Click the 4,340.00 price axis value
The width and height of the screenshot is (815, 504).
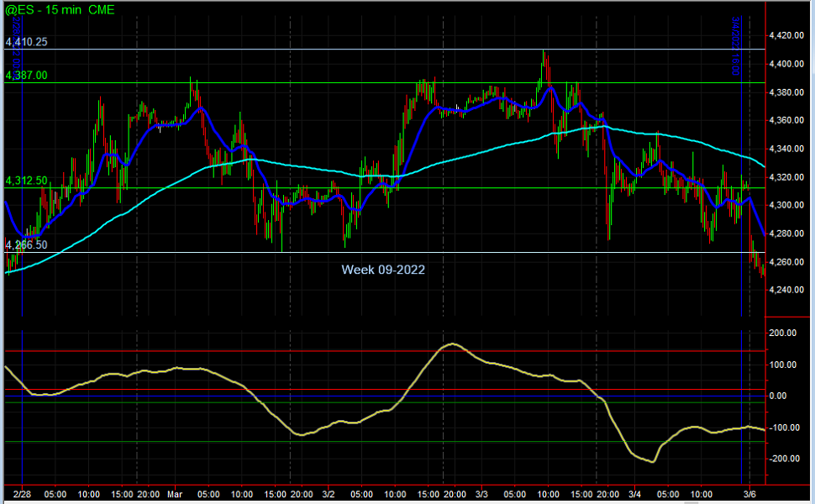pos(789,150)
